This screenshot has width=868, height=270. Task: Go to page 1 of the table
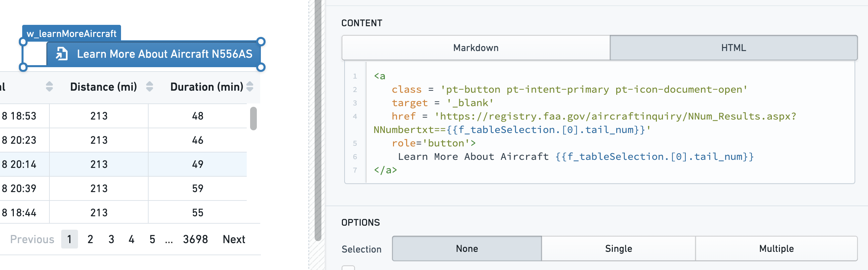click(69, 239)
